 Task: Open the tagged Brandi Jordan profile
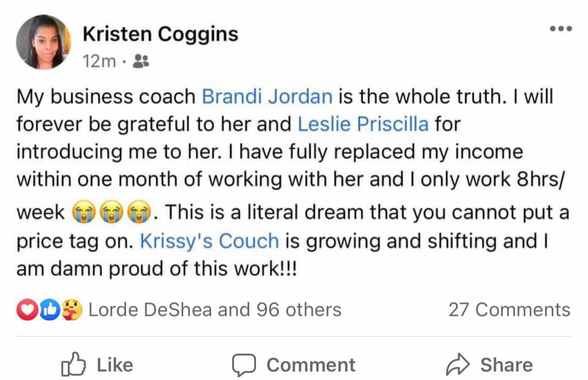[x=267, y=96]
